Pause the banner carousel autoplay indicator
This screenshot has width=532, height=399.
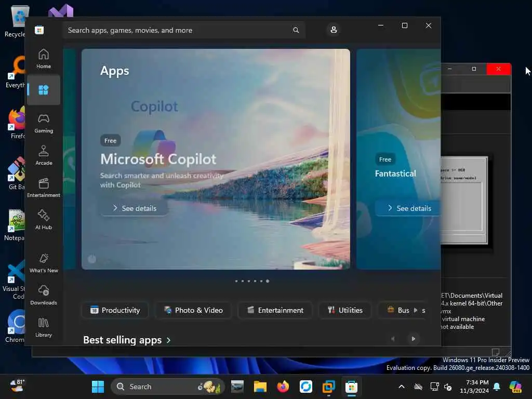click(92, 259)
